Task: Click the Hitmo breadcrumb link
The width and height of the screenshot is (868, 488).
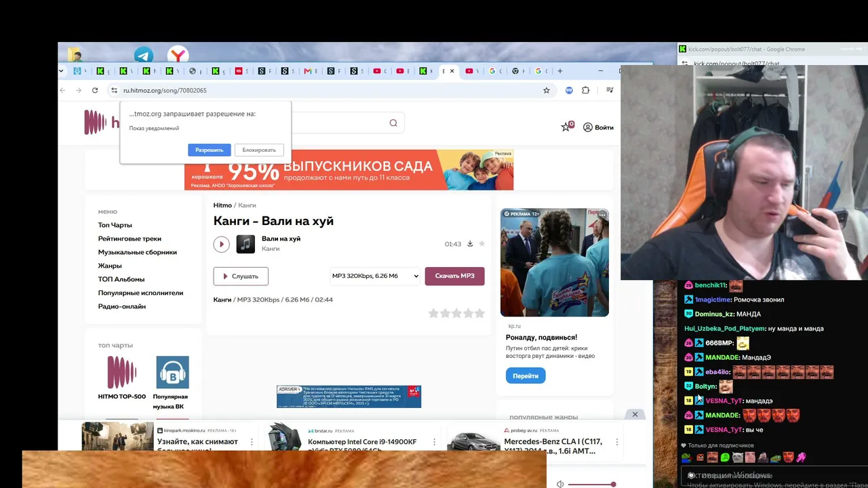Action: (222, 205)
